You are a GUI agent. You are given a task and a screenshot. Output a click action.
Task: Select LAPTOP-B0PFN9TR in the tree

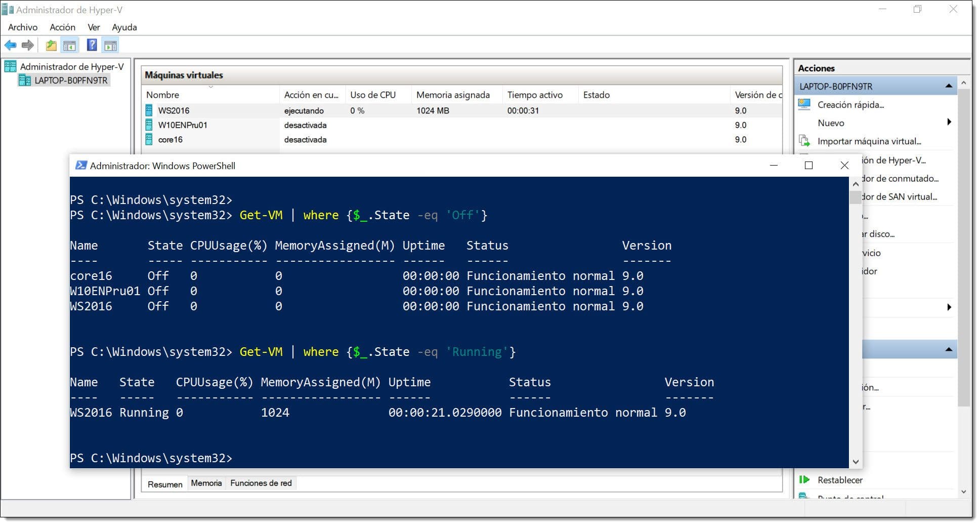click(x=71, y=80)
